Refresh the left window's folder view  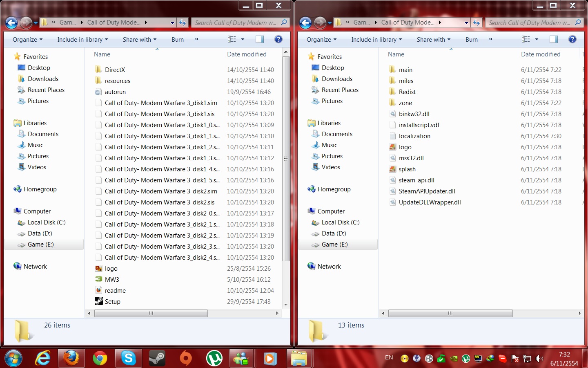pos(183,23)
